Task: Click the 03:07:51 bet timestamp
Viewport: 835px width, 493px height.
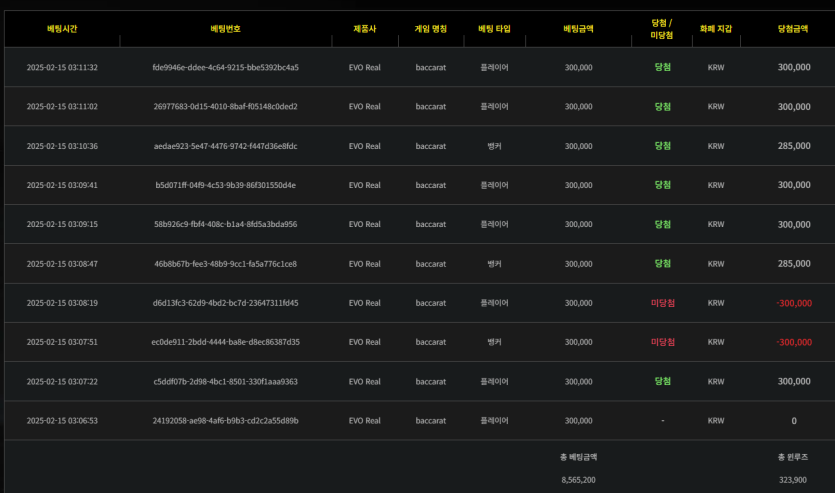Action: (62, 342)
